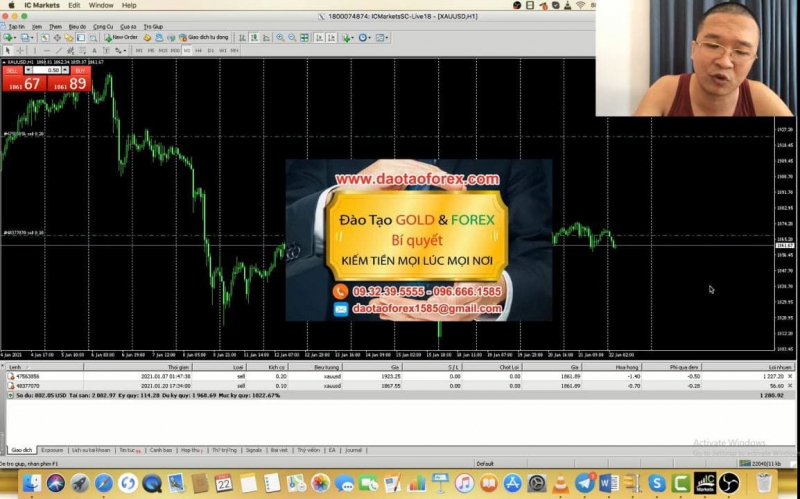Screen dimensions: 800x499
Task: Open the Journal tab
Action: (x=353, y=450)
